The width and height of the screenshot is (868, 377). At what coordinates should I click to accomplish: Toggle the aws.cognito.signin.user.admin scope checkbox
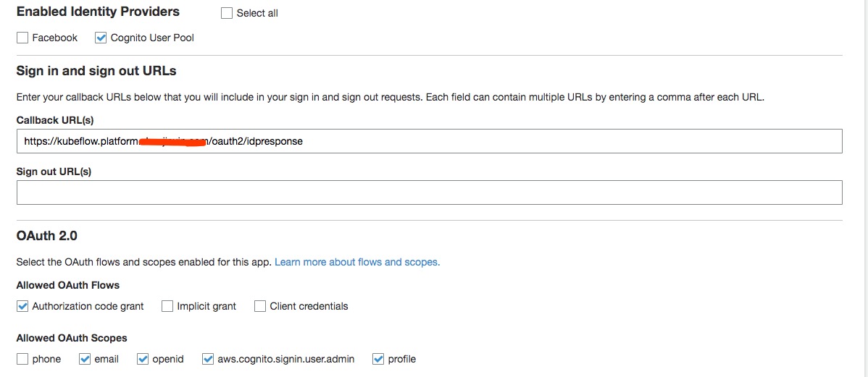coord(208,360)
